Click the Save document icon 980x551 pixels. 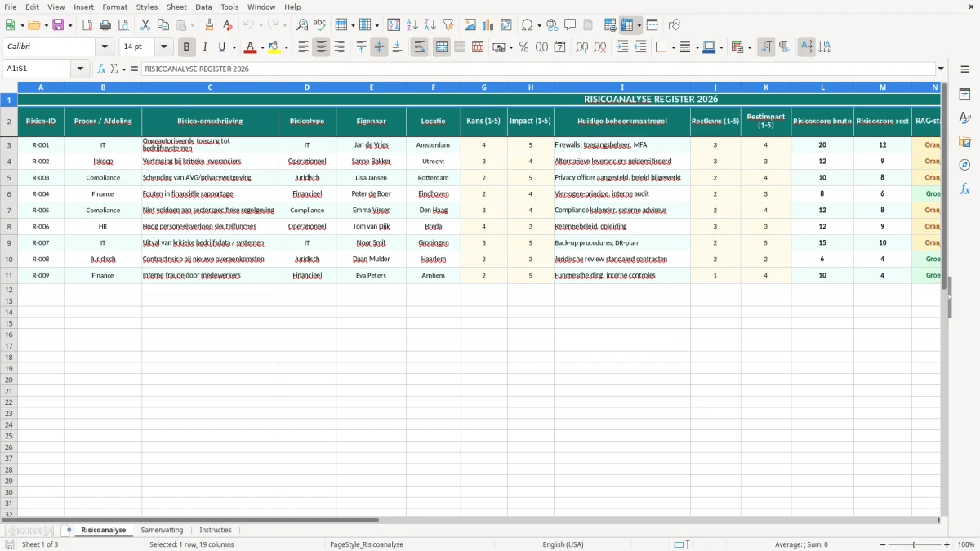pos(58,25)
